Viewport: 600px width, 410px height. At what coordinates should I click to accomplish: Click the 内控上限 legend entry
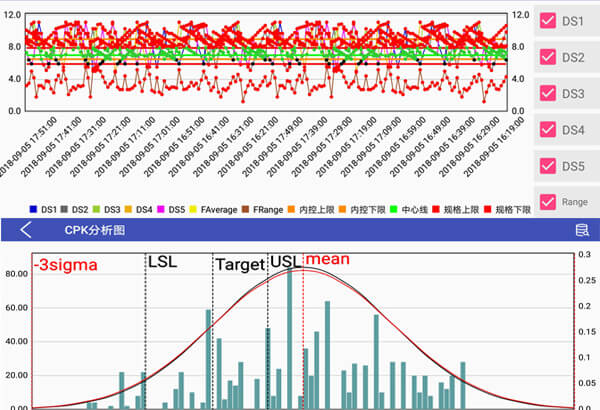(311, 209)
